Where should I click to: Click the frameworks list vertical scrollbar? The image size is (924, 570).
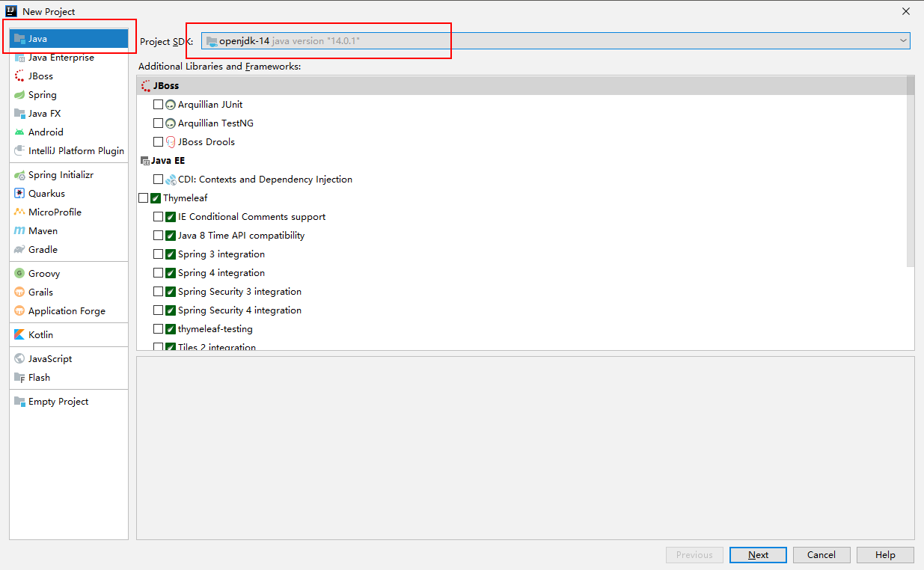coord(911,171)
